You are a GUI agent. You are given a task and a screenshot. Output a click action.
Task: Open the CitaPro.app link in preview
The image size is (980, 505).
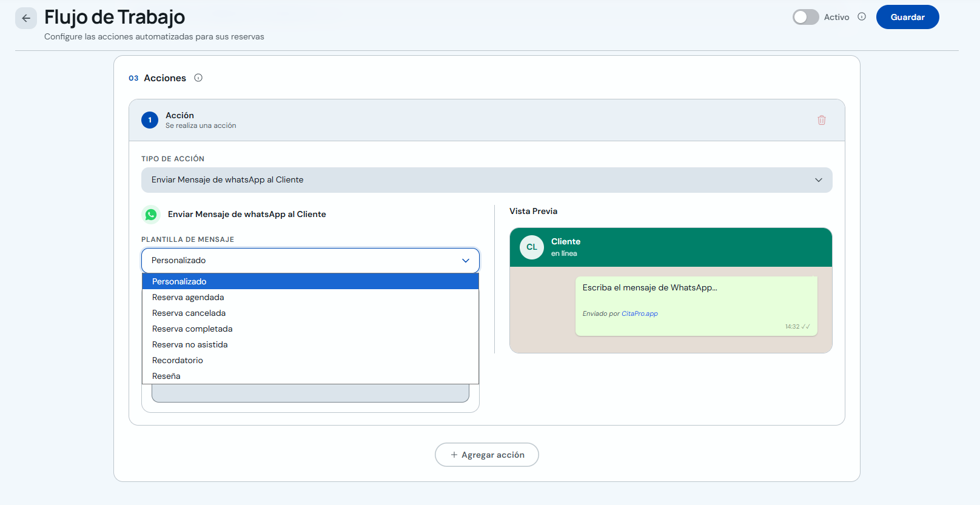639,313
